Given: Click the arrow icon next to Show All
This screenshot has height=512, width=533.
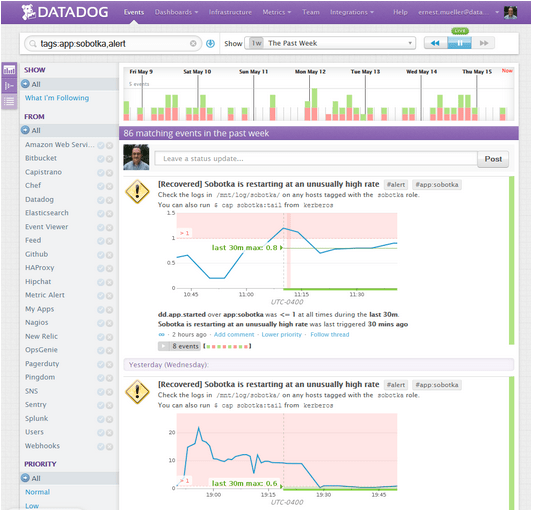Looking at the screenshot, I should pos(25,84).
